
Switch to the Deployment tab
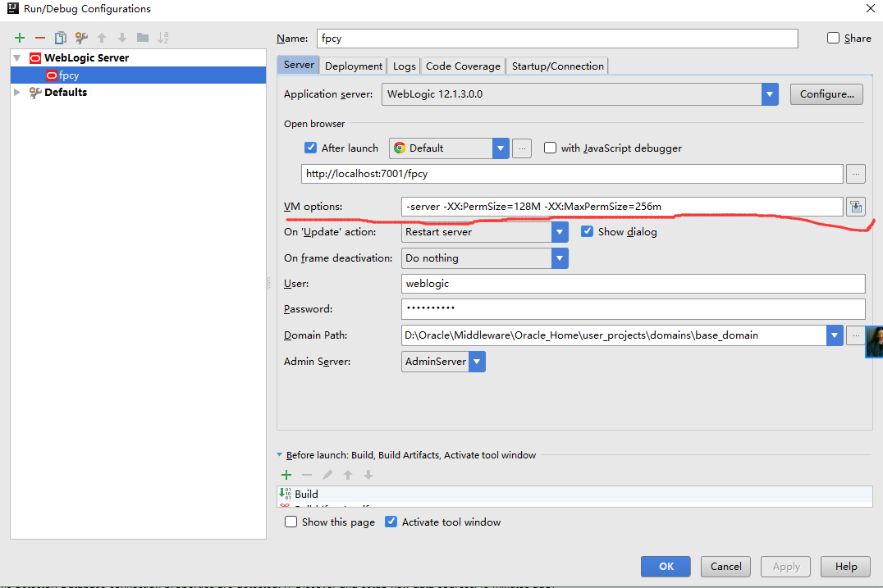[x=354, y=66]
